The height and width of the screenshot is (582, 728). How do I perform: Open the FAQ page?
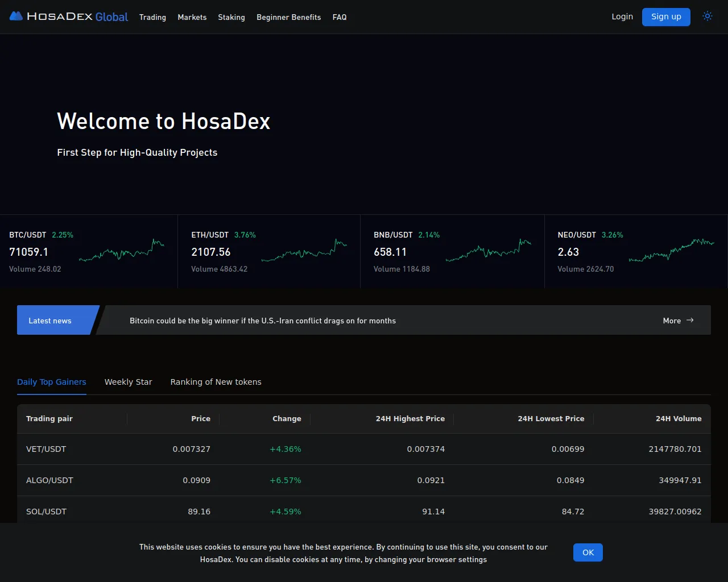(x=340, y=17)
